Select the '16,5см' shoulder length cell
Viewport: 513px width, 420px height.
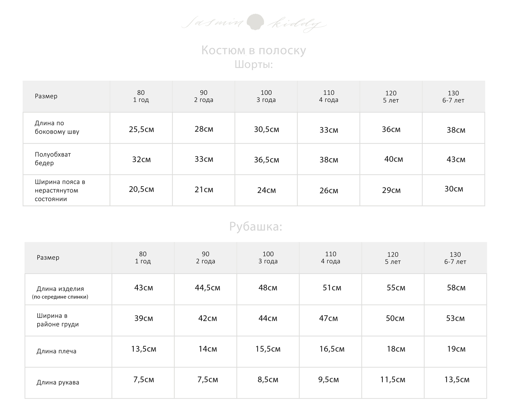332,349
